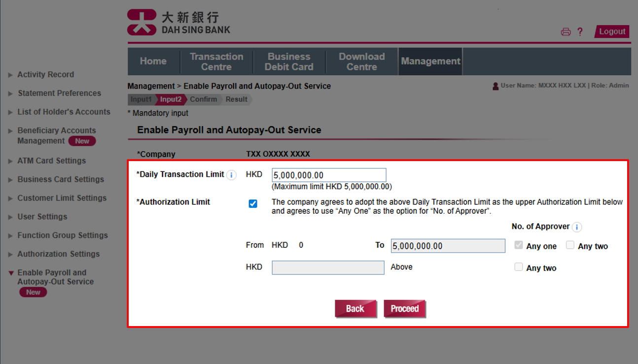Image resolution: width=638 pixels, height=364 pixels.
Task: Expand Activity Record arrow in sidebar
Action: click(x=10, y=75)
